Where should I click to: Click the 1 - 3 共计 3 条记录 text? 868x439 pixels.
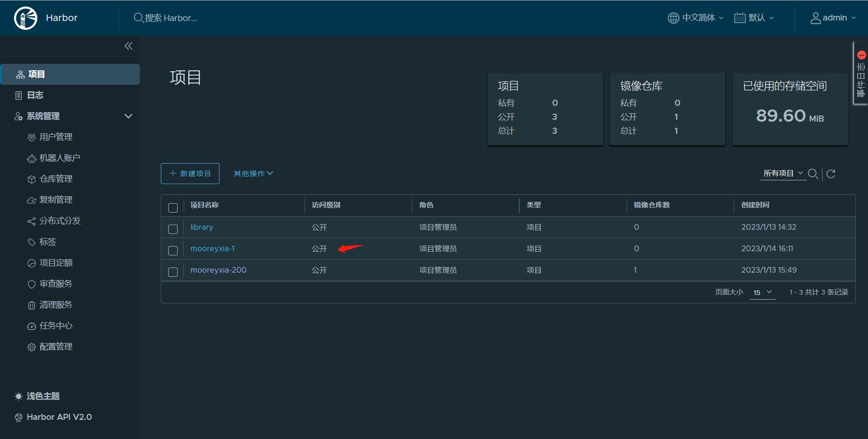pyautogui.click(x=819, y=292)
